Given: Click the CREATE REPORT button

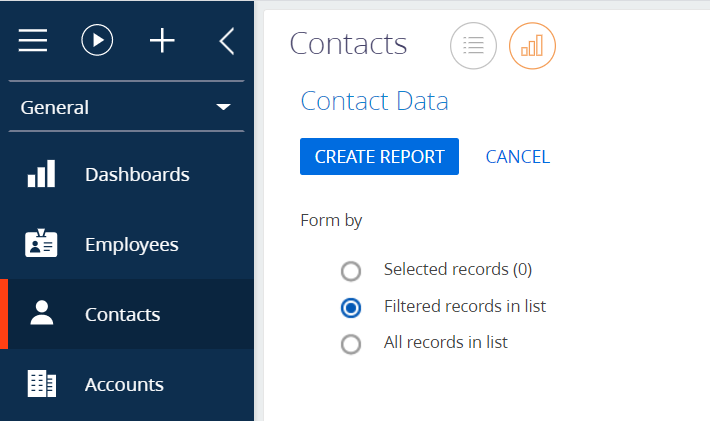Looking at the screenshot, I should pyautogui.click(x=379, y=156).
